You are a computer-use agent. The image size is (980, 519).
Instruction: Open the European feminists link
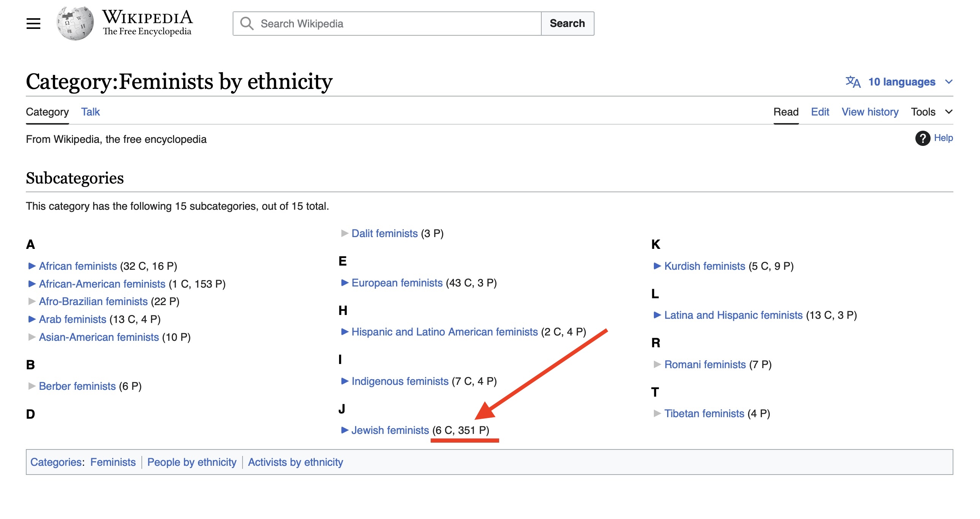pos(397,283)
